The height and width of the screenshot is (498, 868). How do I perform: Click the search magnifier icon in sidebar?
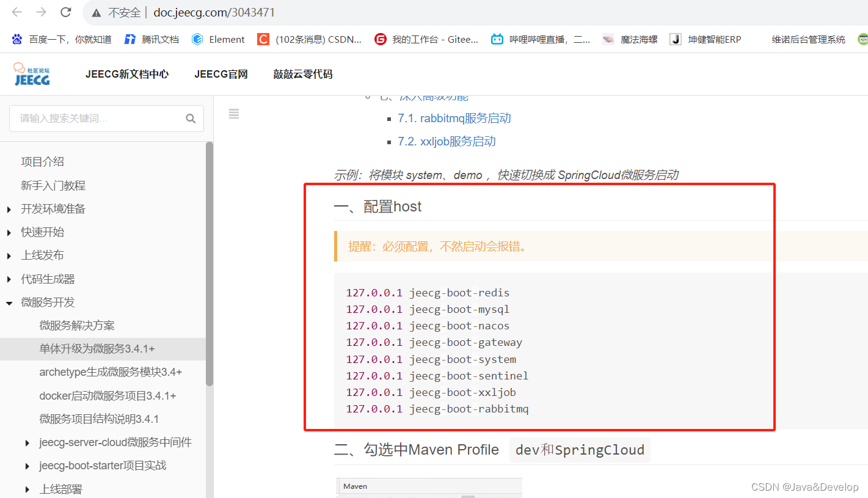pyautogui.click(x=191, y=119)
